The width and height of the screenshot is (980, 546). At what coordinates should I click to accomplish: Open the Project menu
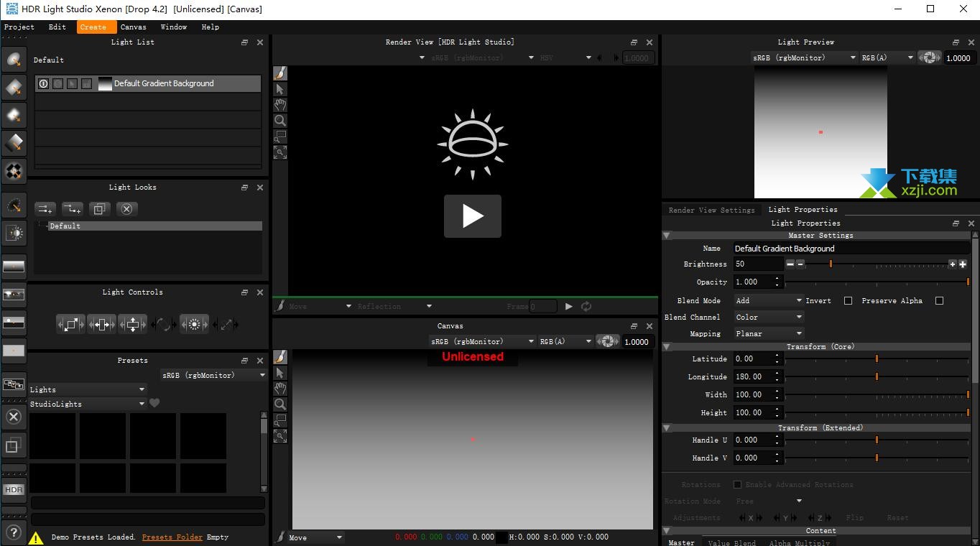point(19,27)
